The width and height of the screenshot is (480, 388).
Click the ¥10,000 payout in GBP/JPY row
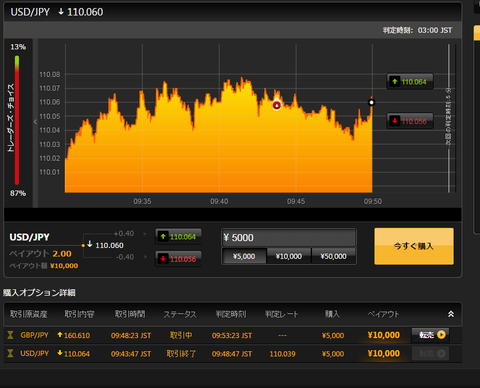[384, 335]
